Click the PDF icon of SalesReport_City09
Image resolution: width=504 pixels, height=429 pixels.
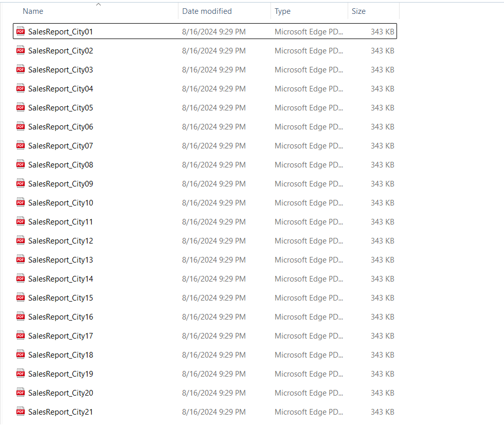(x=21, y=183)
